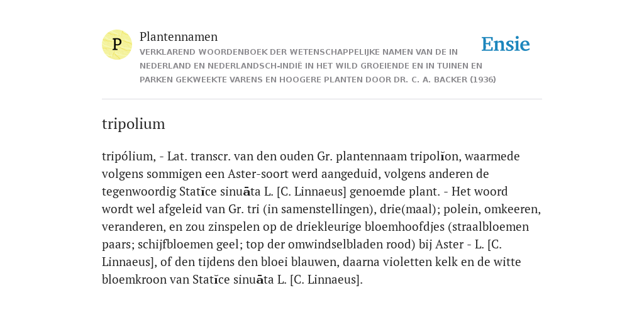This screenshot has height=322, width=644.
Task: Click the horizontal divider line below the header
Action: [x=322, y=99]
